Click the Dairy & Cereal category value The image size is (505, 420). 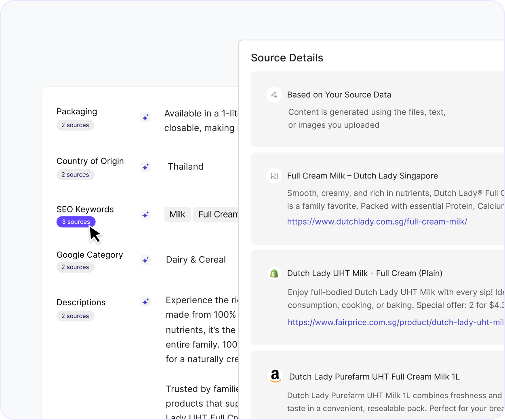click(196, 260)
